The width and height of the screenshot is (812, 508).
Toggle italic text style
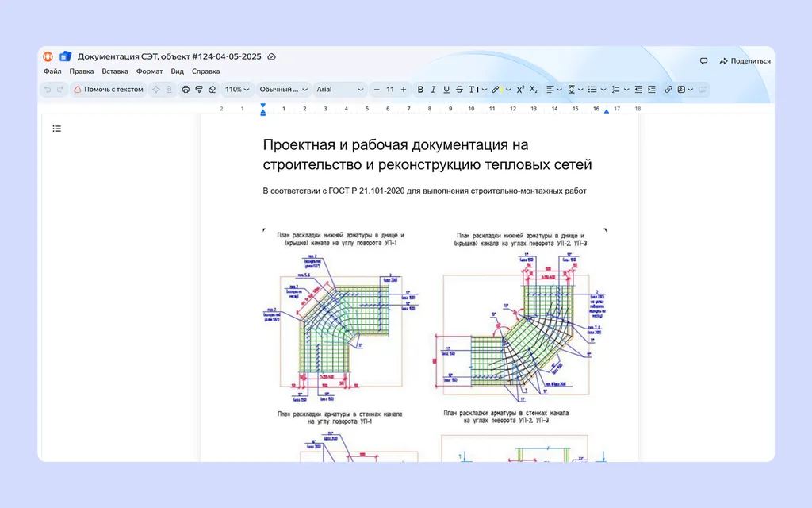point(434,89)
